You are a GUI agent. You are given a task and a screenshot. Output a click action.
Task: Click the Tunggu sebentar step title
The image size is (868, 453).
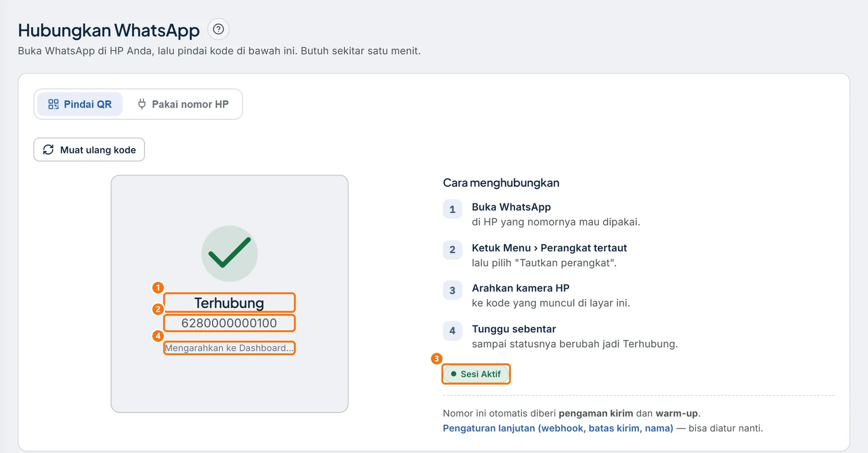pyautogui.click(x=514, y=329)
